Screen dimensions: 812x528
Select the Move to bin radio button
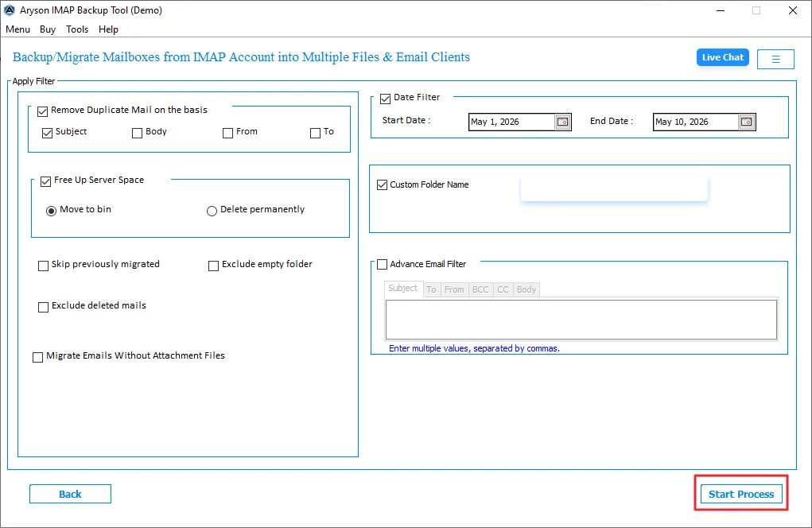pos(51,211)
